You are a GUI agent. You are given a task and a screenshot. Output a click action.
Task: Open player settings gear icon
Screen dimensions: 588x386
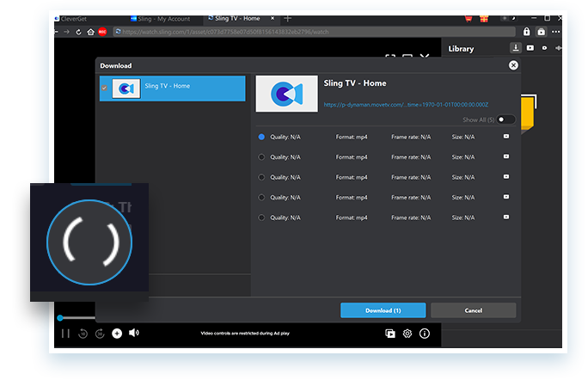pyautogui.click(x=407, y=334)
